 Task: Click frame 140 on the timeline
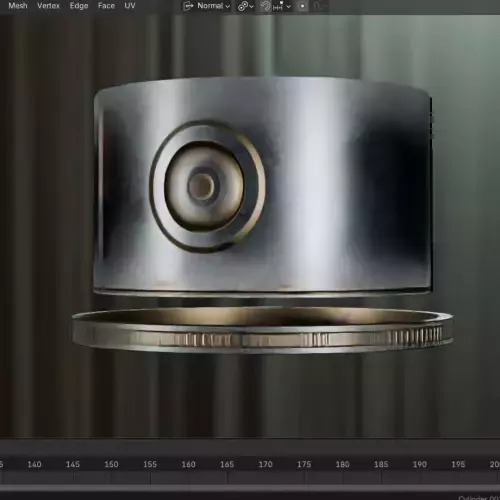click(x=34, y=464)
